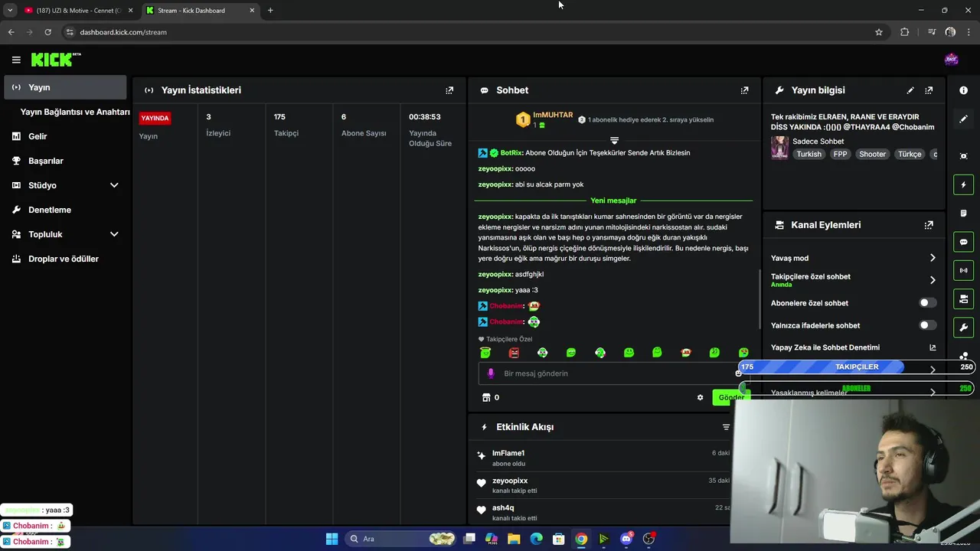Image resolution: width=980 pixels, height=551 pixels.
Task: Open Droplar ve ödüller sidebar item
Action: point(64,259)
